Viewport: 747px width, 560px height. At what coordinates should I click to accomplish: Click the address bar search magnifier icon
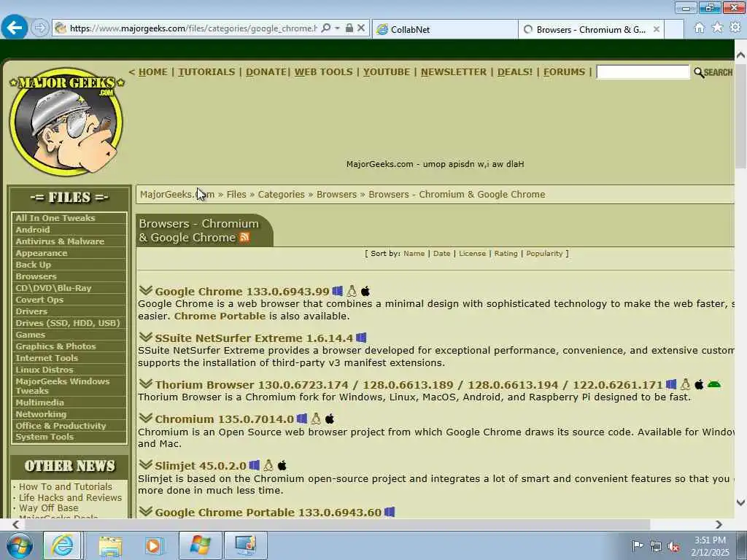[x=326, y=28]
